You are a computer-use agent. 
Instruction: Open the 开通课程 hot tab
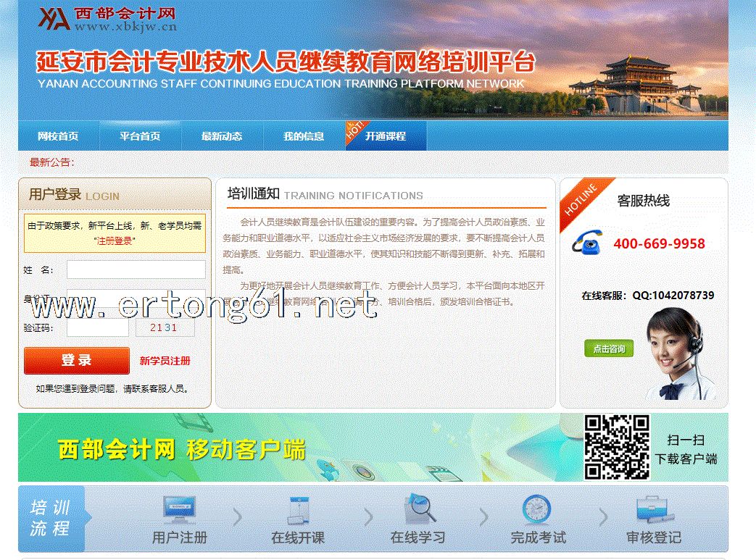tap(386, 136)
